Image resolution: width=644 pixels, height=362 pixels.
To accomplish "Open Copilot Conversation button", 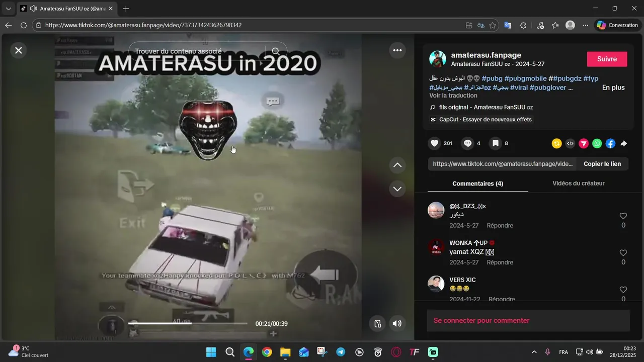I will click(617, 25).
